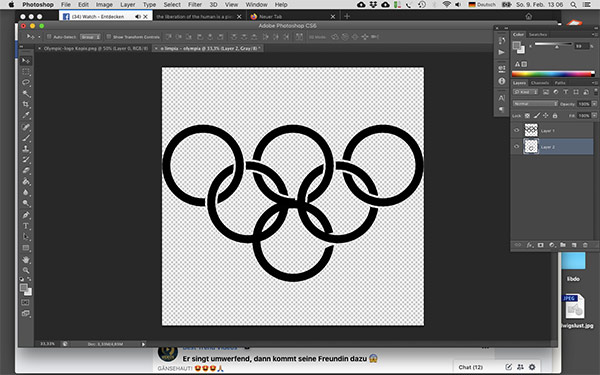Open the layer styles fx menu
The width and height of the screenshot is (600, 375).
point(530,245)
